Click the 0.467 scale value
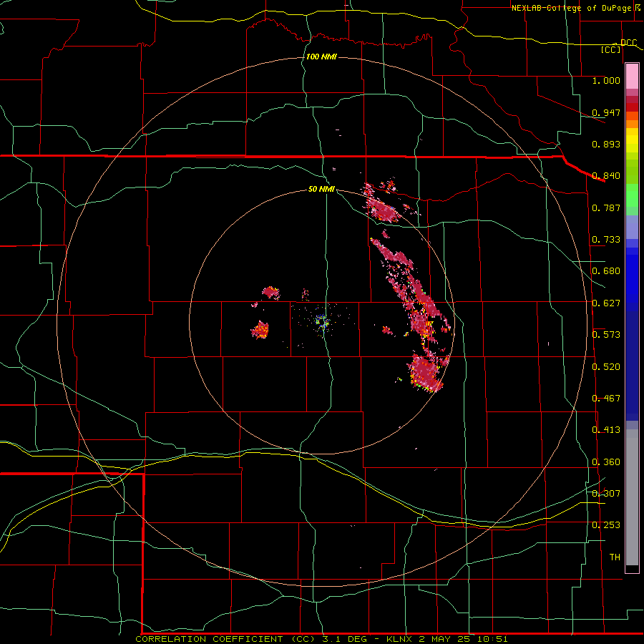The image size is (644, 644). [606, 399]
